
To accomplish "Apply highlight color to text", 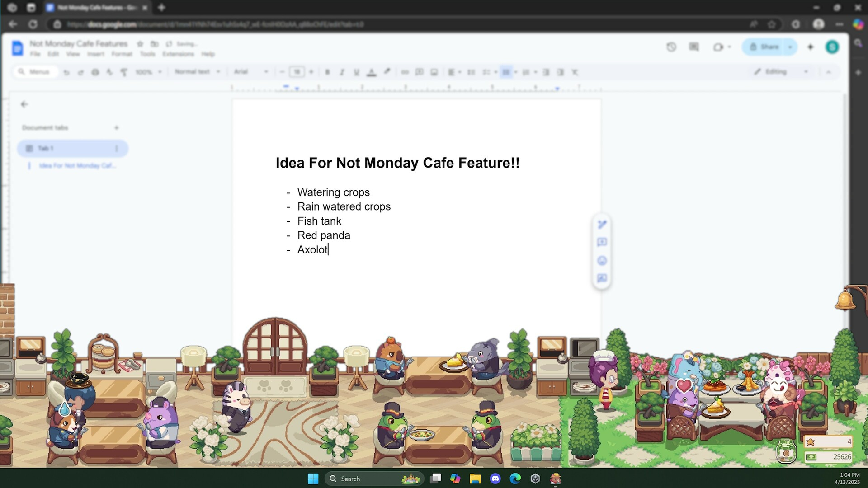I will 387,72.
